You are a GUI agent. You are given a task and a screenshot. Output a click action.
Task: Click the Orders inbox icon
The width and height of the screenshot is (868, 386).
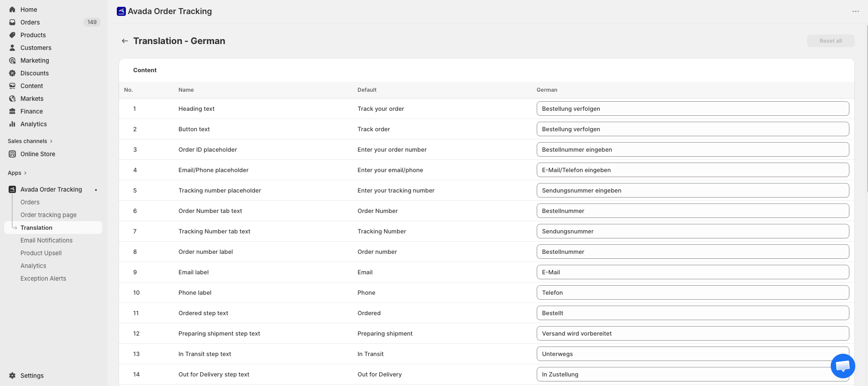pos(12,22)
